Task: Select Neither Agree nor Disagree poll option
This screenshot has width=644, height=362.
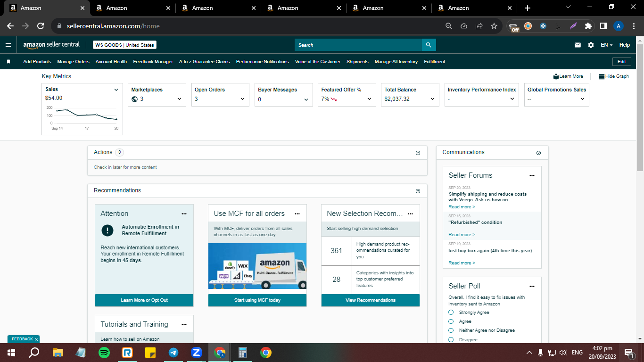Action: (x=451, y=330)
